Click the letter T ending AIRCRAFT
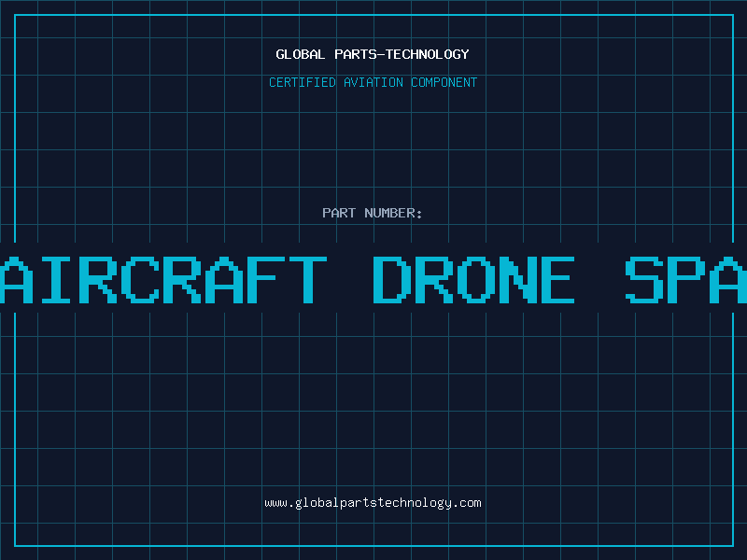 tap(307, 280)
